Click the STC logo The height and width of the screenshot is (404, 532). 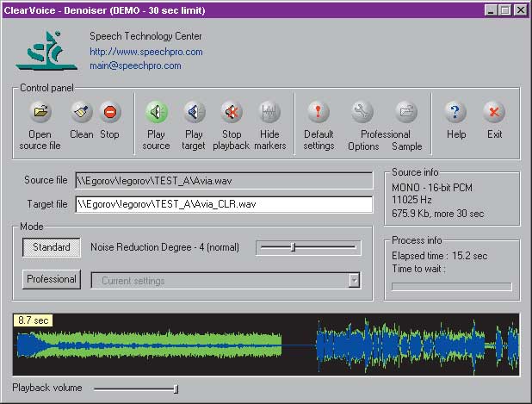click(46, 50)
